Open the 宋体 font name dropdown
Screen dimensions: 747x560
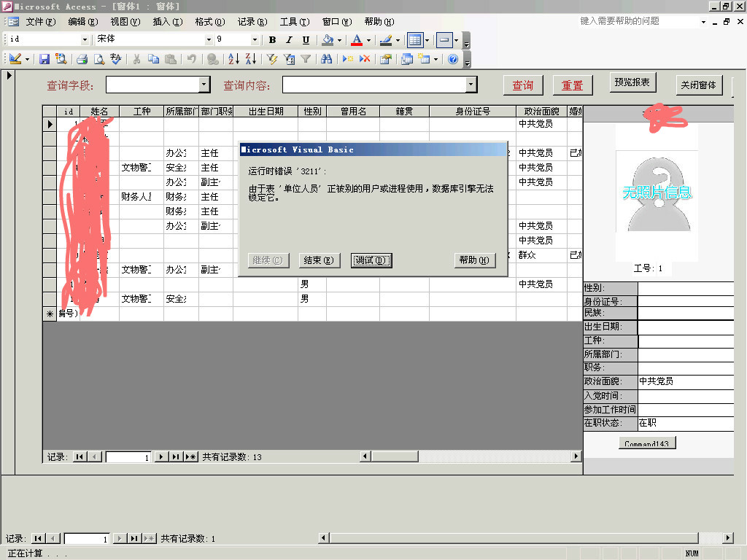pos(208,39)
